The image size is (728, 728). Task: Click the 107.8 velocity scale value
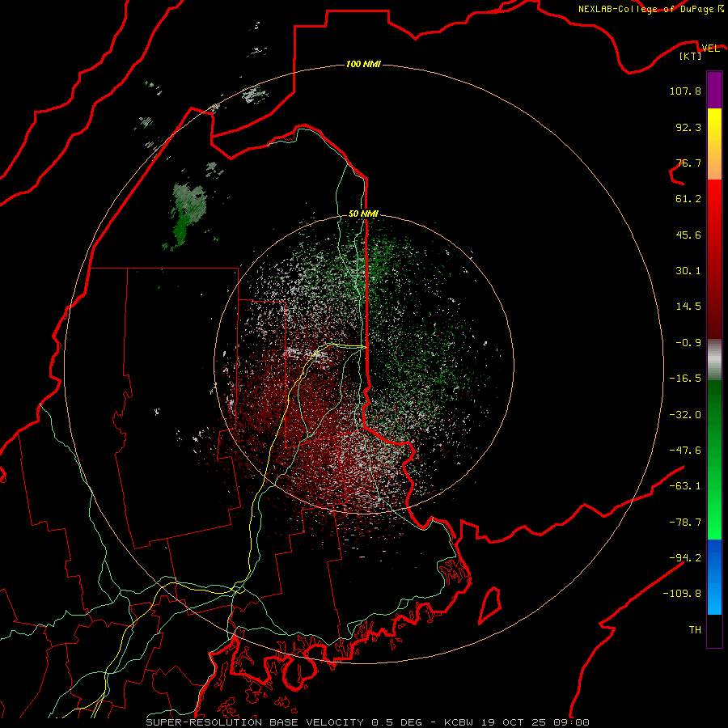(x=685, y=91)
